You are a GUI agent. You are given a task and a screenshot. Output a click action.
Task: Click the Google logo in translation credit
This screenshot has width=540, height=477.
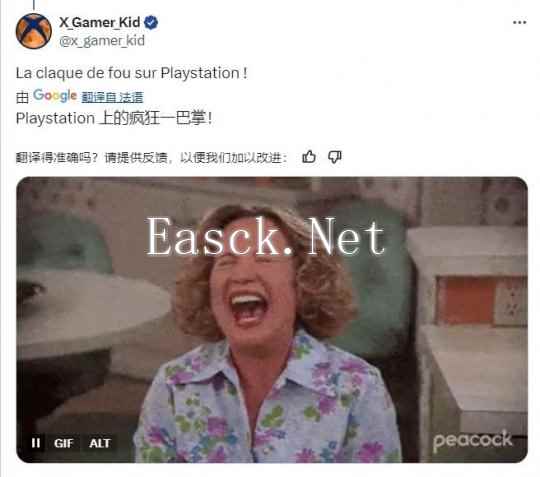pyautogui.click(x=55, y=95)
